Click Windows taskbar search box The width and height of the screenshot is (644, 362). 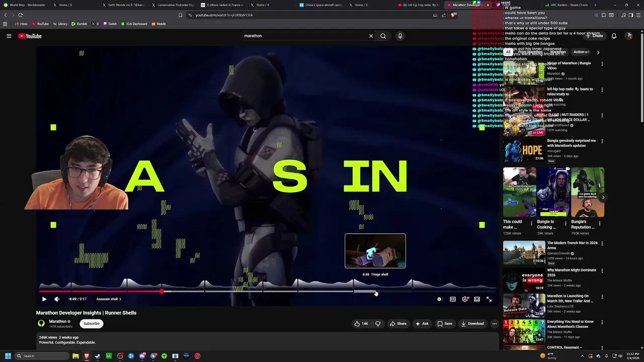coord(41,356)
